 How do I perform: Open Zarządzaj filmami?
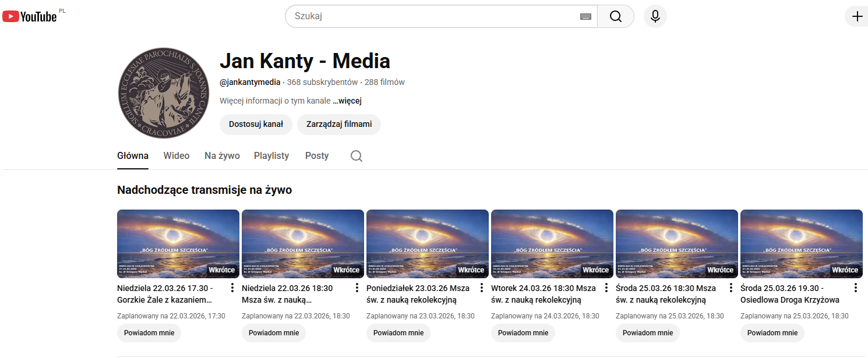[339, 124]
